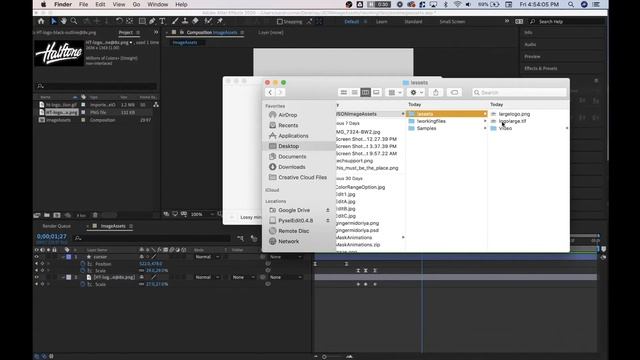Image resolution: width=640 pixels, height=360 pixels.
Task: Open the Window menu
Action: coord(158,4)
